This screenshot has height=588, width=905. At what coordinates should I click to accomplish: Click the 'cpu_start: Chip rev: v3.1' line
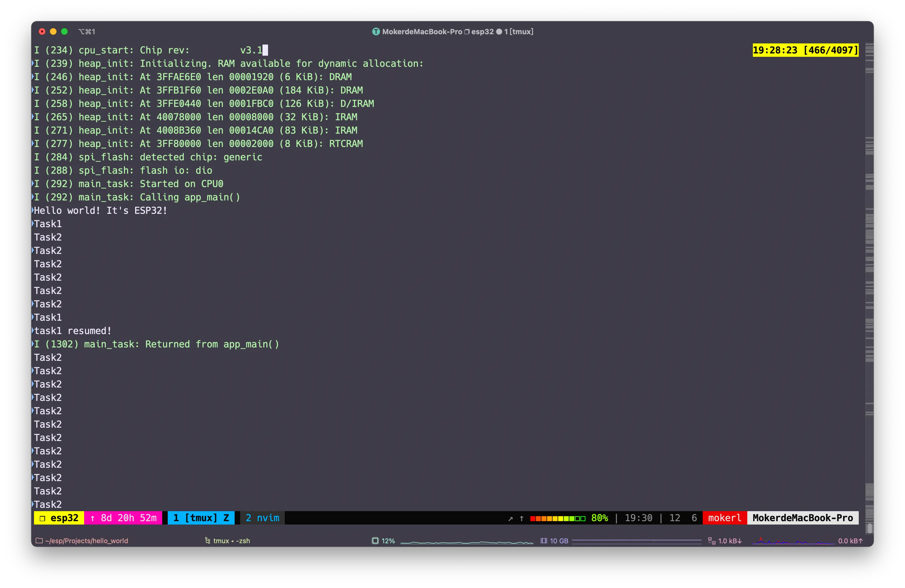(x=148, y=50)
